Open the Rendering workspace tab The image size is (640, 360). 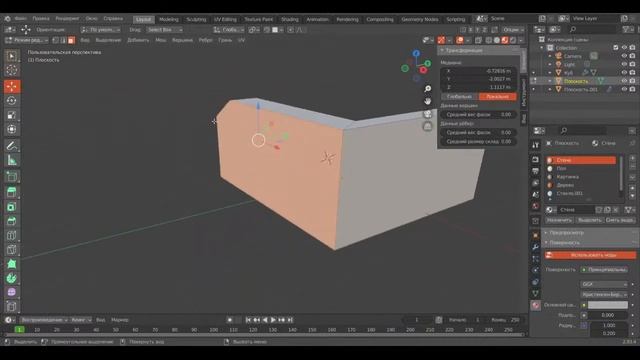point(347,19)
